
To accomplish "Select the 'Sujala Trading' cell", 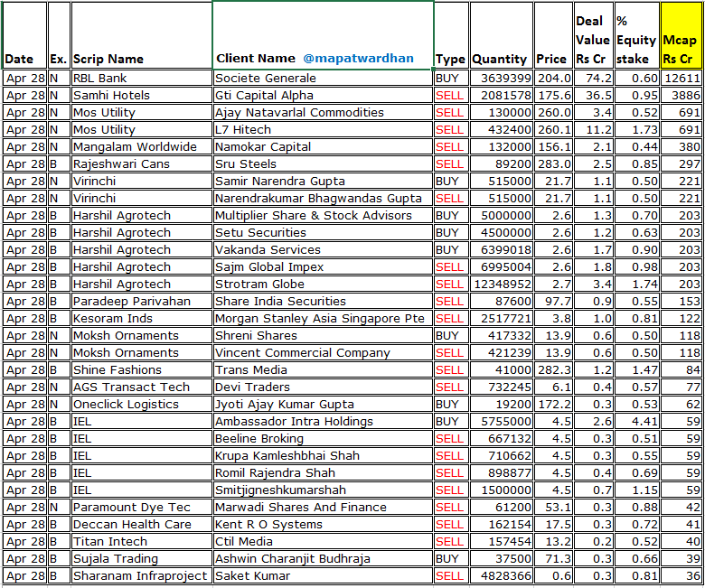I will point(141,558).
